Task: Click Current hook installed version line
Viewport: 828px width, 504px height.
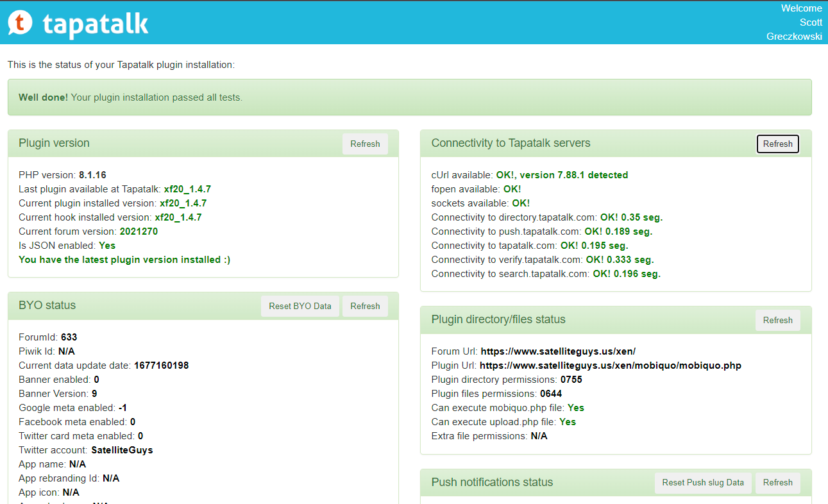Action: (110, 217)
